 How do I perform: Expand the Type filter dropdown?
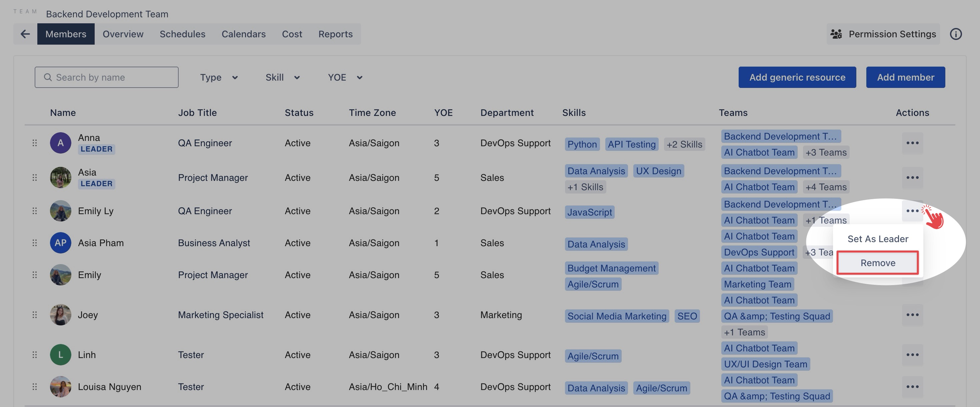[219, 78]
